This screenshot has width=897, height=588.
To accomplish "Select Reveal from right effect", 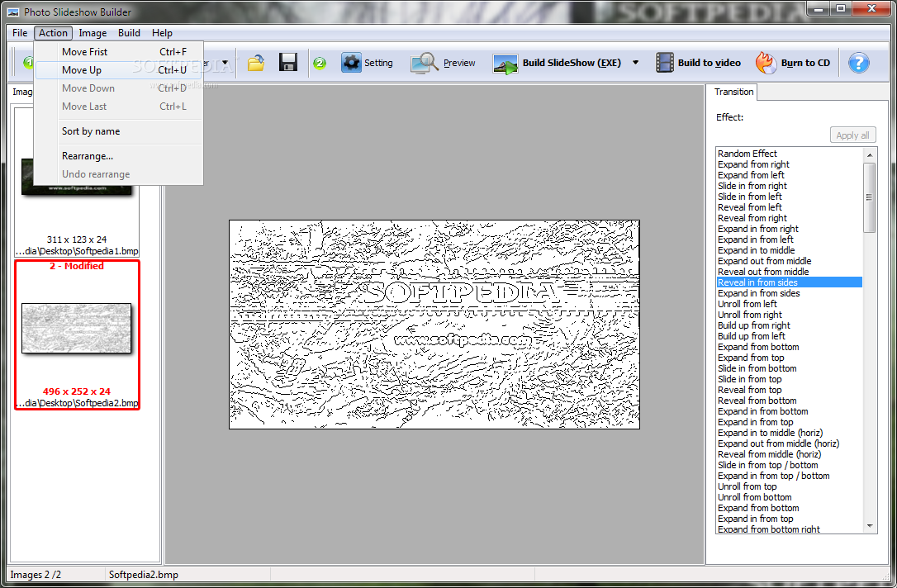I will coord(789,218).
